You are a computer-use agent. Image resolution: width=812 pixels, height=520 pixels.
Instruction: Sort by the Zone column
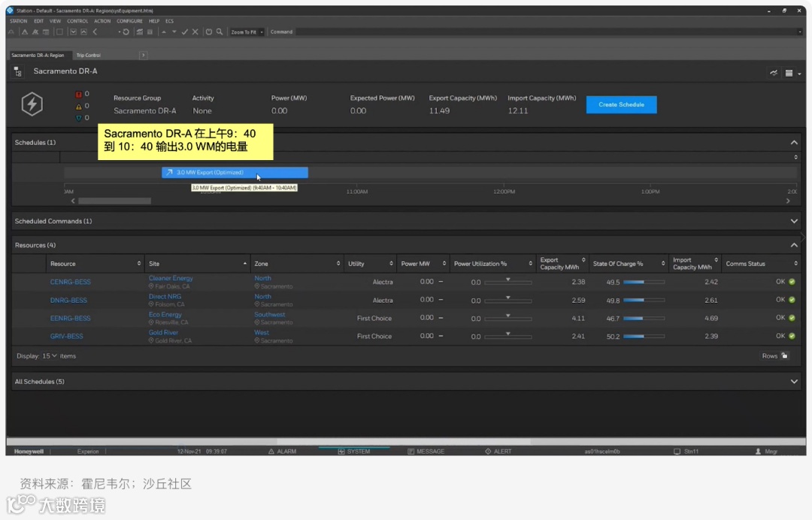pyautogui.click(x=297, y=264)
